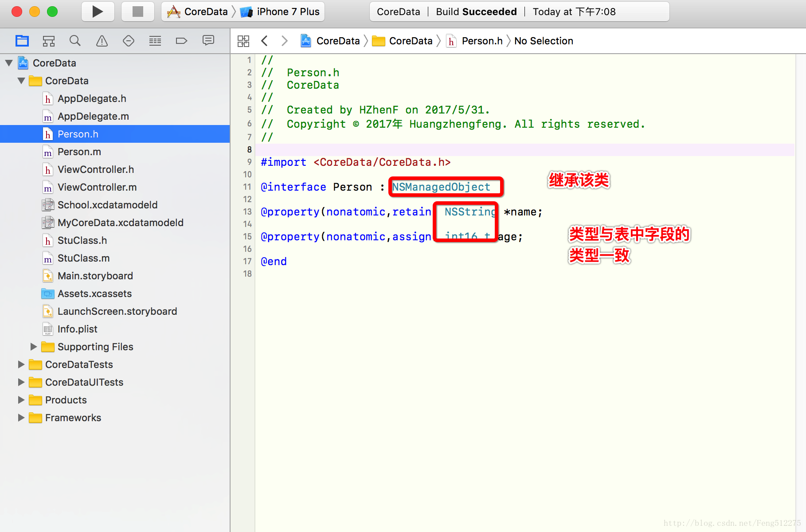The width and height of the screenshot is (806, 532).
Task: Open MyCoreData.xcdatamodeld data model
Action: click(x=115, y=223)
